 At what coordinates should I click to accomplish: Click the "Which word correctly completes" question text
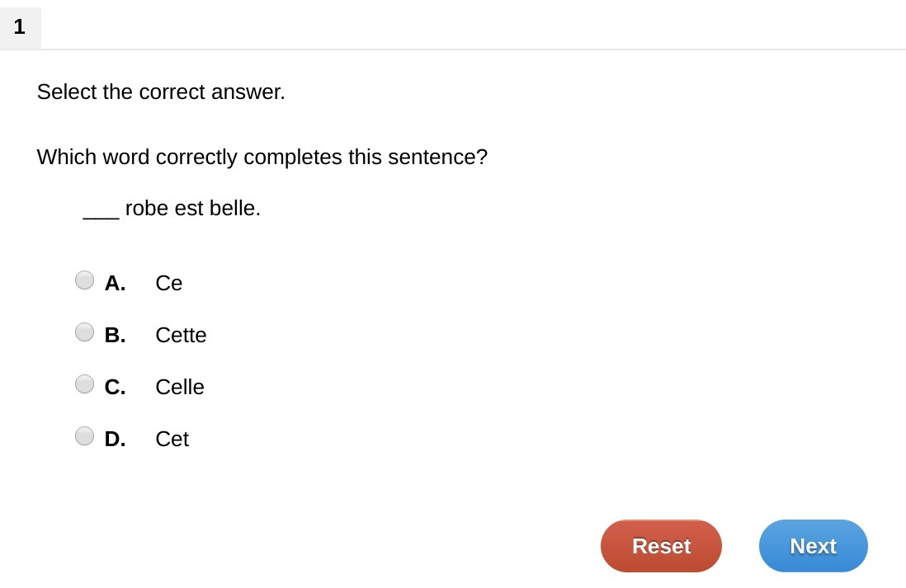[x=262, y=157]
